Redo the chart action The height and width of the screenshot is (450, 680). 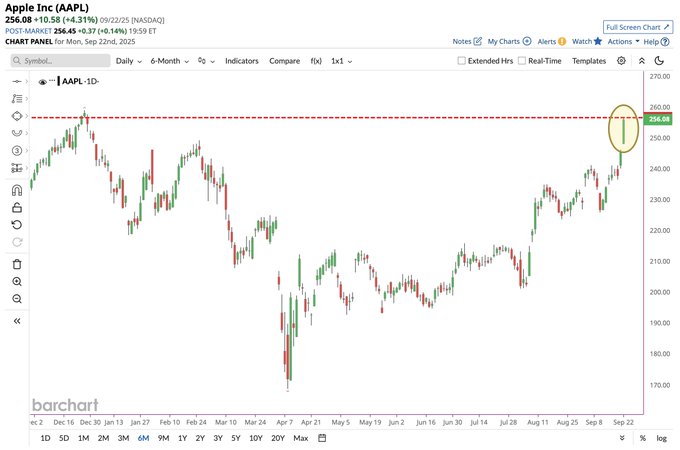pos(16,242)
